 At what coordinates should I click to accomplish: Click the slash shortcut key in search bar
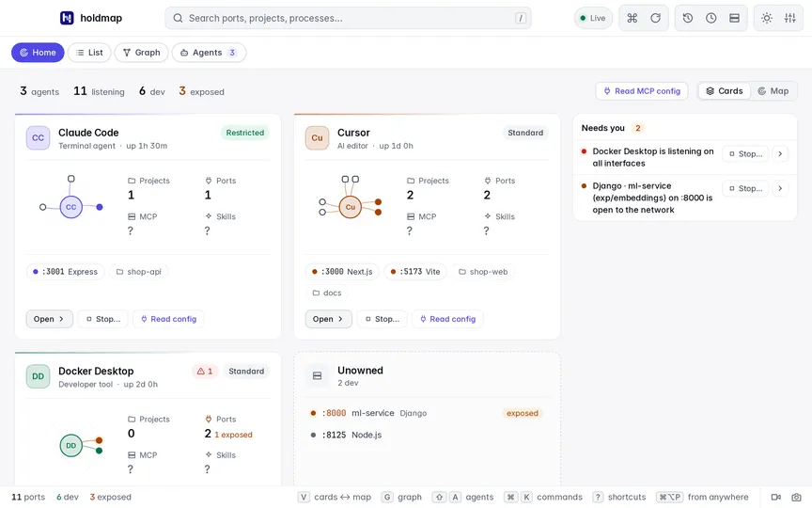click(x=521, y=18)
